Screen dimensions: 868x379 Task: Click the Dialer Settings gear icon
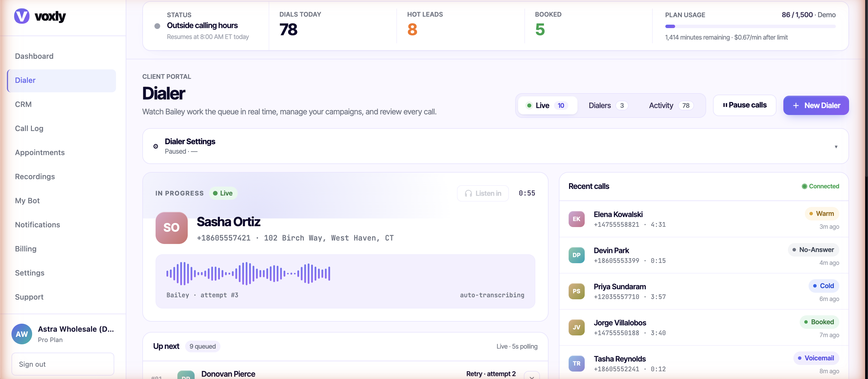pyautogui.click(x=156, y=146)
